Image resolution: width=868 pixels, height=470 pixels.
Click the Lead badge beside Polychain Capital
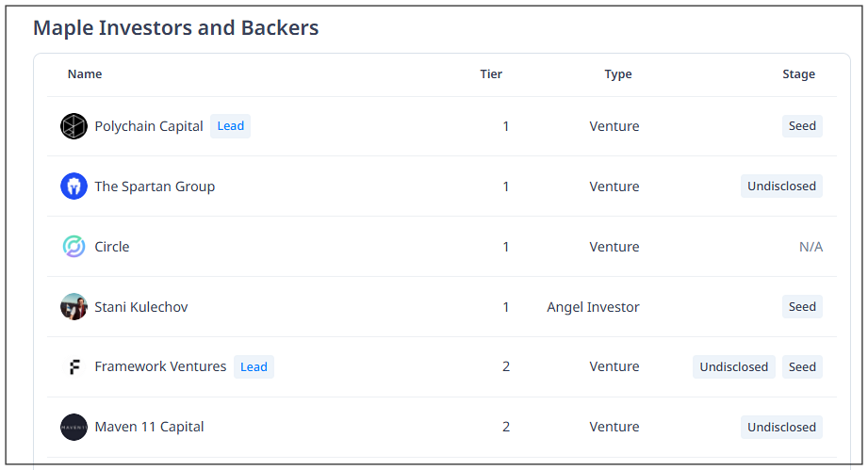[x=231, y=126]
